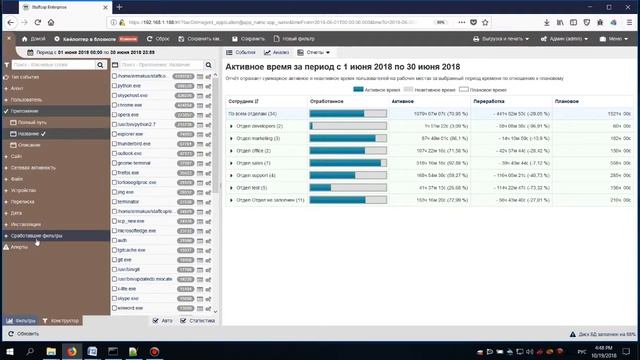Collapse the Приложение filter
The height and width of the screenshot is (360, 640).
tap(6, 111)
